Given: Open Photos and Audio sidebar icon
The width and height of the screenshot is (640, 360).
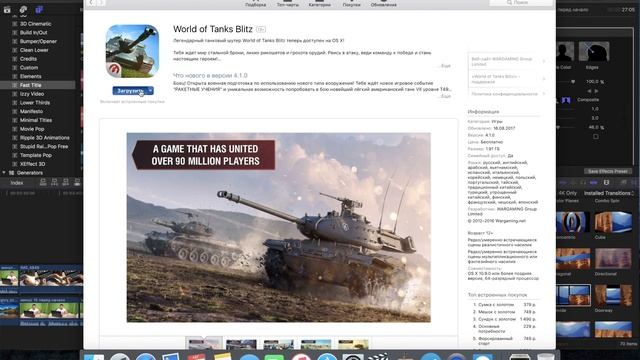Looking at the screenshot, I should [23, 9].
